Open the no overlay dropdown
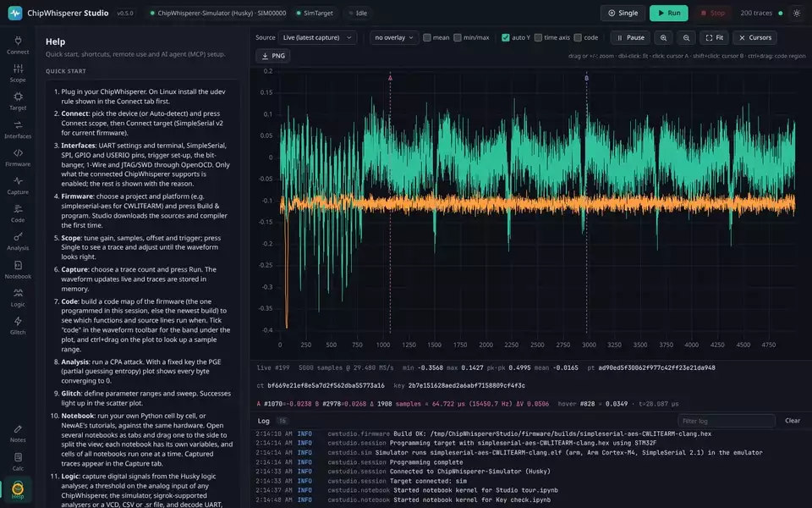The width and height of the screenshot is (812, 508). point(394,37)
